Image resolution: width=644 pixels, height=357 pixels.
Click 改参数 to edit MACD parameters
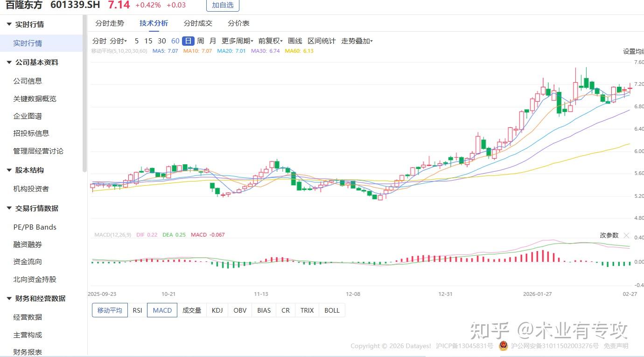click(x=609, y=235)
